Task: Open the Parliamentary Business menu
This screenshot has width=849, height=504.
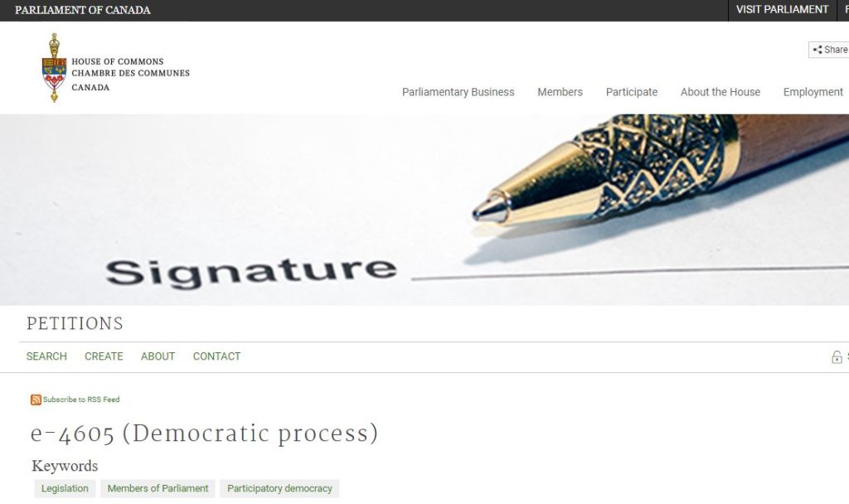Action: 458,92
